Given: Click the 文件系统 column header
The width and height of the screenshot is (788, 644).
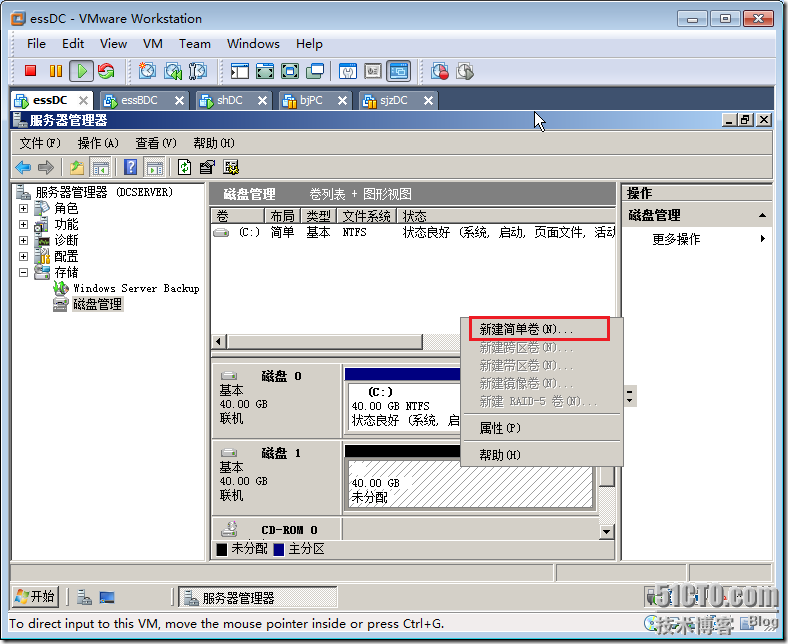Looking at the screenshot, I should [366, 216].
